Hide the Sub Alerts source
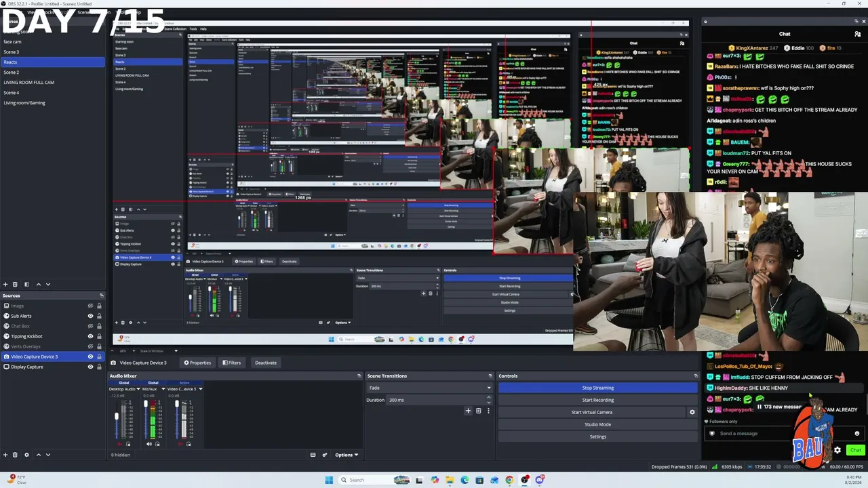 (x=90, y=316)
